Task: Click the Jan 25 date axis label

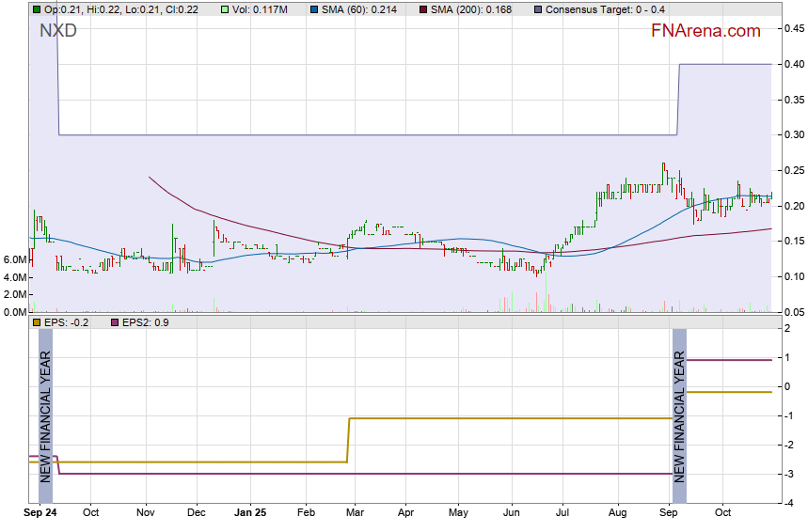Action: pos(250,513)
